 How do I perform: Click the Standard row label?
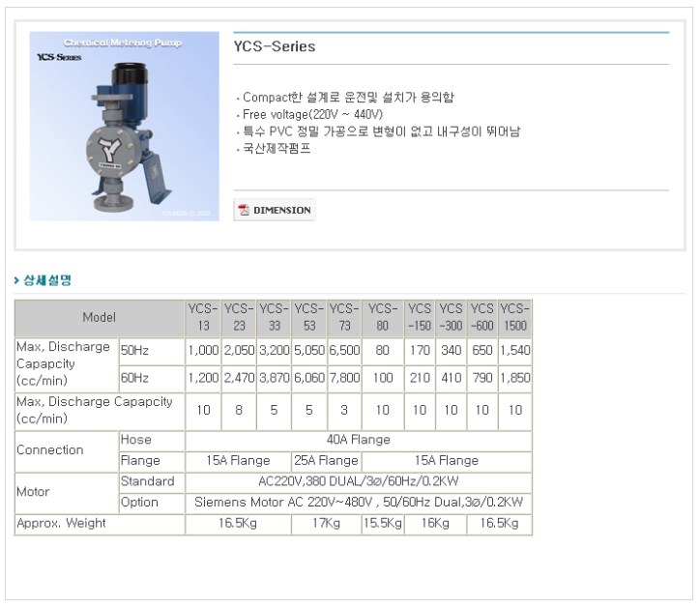click(x=152, y=482)
